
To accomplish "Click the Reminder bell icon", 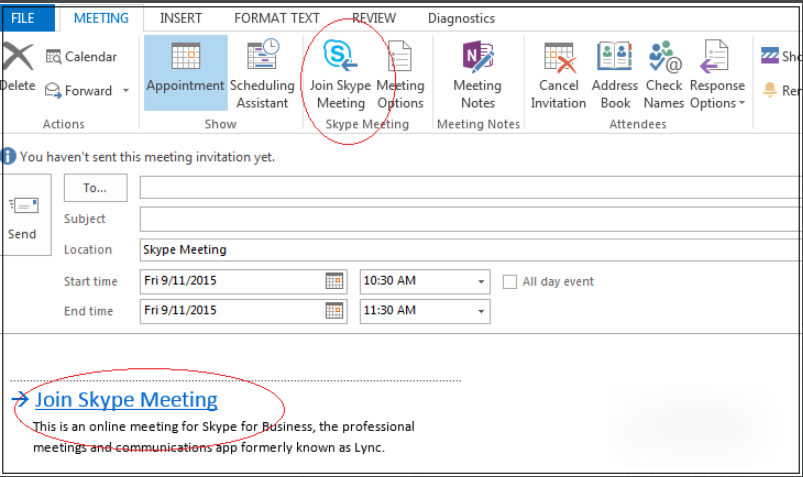I will 770,90.
